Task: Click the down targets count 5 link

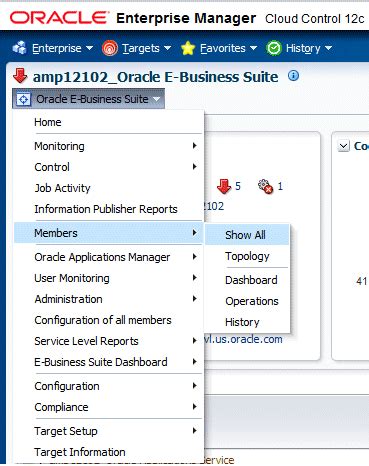Action: pyautogui.click(x=238, y=186)
